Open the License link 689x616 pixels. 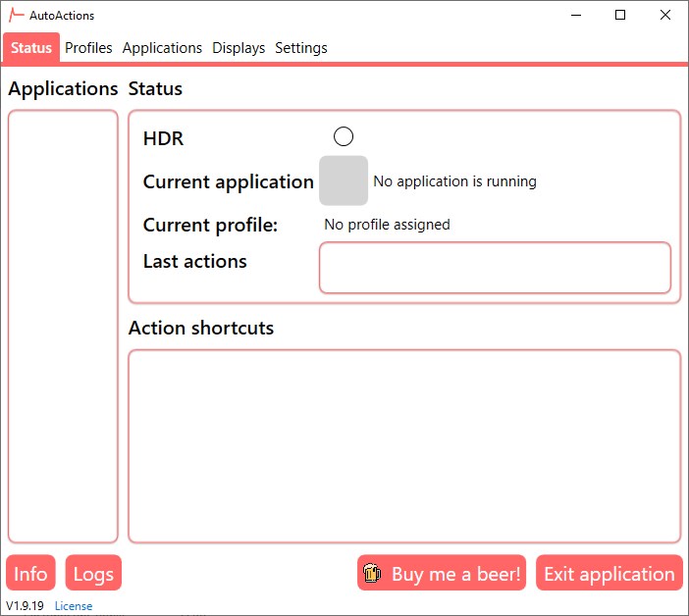(74, 606)
